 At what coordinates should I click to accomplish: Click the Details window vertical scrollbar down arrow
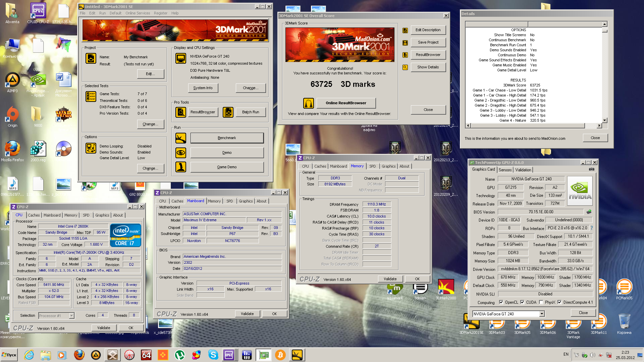pos(604,120)
